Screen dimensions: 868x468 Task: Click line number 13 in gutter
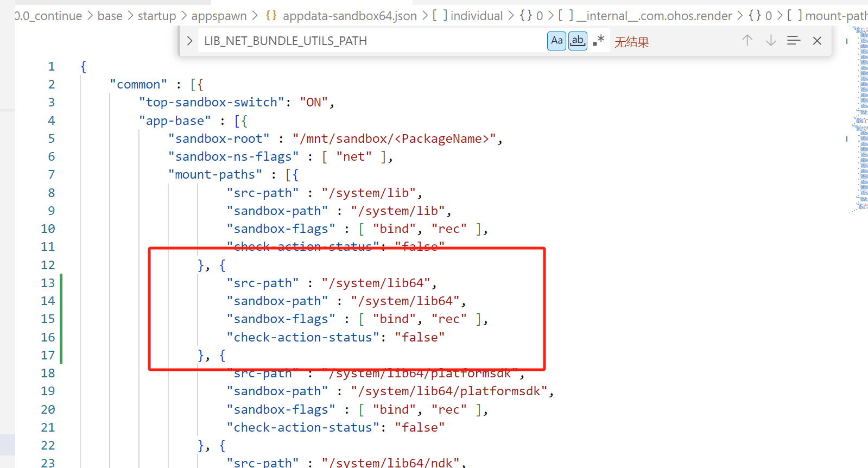pyautogui.click(x=48, y=283)
